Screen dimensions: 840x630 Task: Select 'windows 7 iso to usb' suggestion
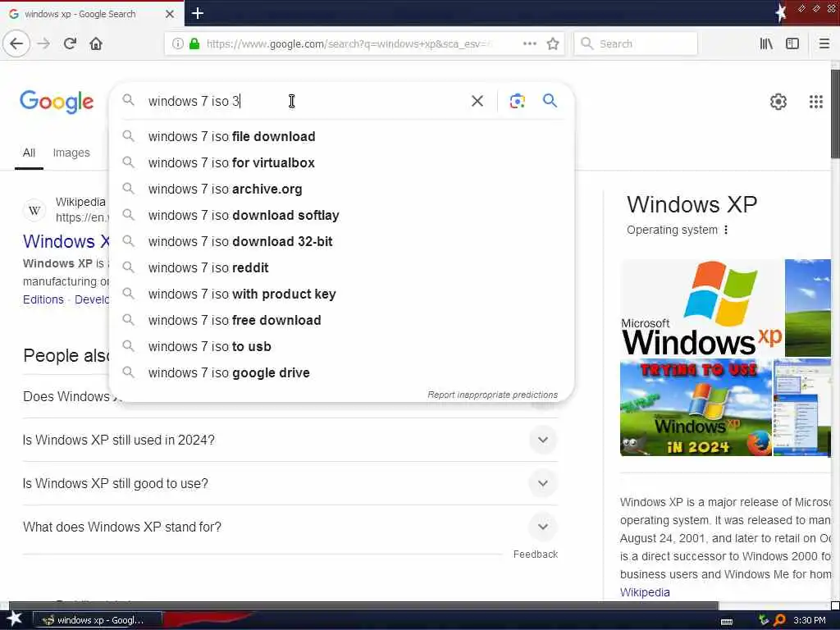[x=341, y=347]
